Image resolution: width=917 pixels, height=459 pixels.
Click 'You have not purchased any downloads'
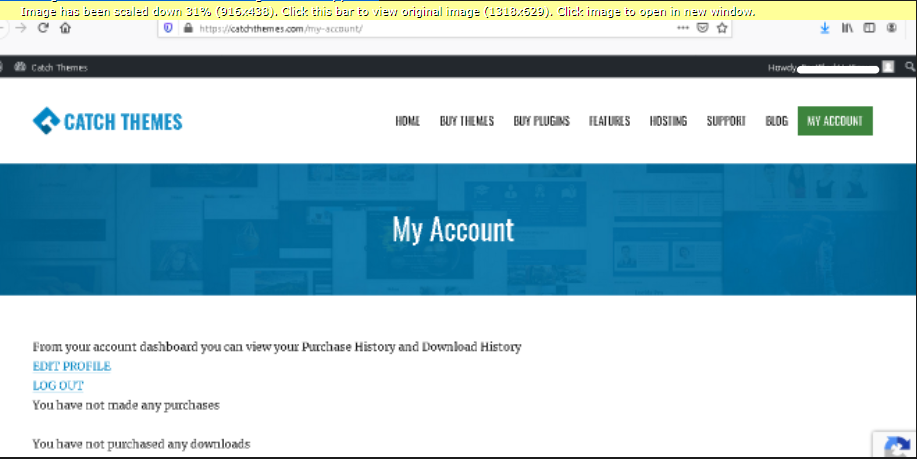[x=141, y=444]
